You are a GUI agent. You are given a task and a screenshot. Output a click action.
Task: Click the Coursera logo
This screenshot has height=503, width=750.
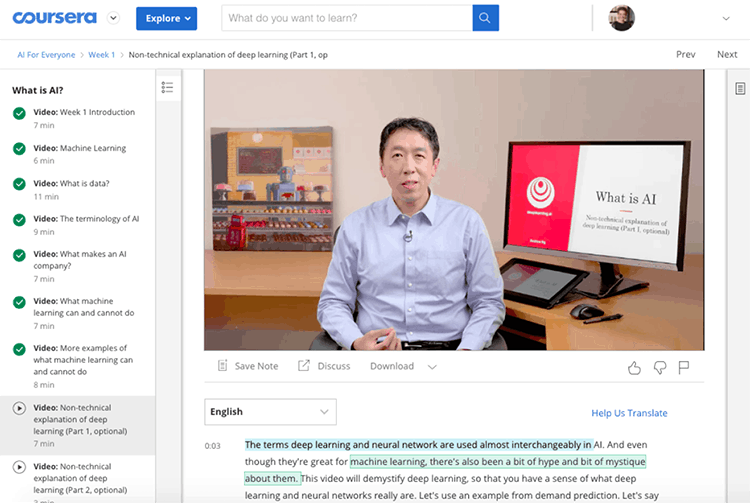[54, 18]
